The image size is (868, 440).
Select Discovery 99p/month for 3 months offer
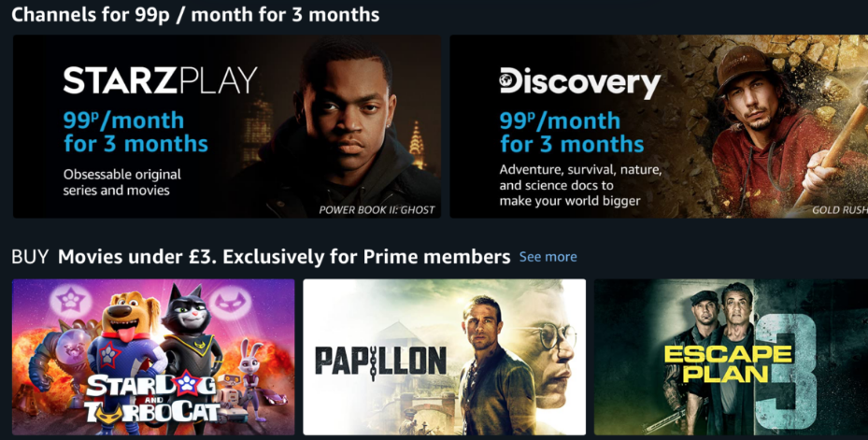pyautogui.click(x=572, y=132)
